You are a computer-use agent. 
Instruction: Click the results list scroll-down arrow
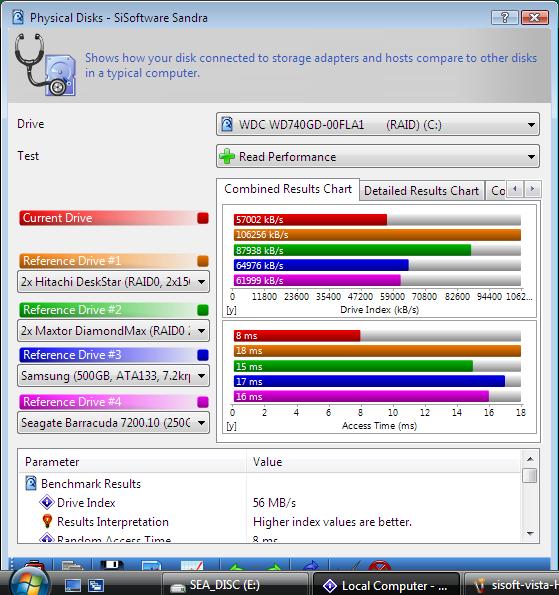click(530, 534)
